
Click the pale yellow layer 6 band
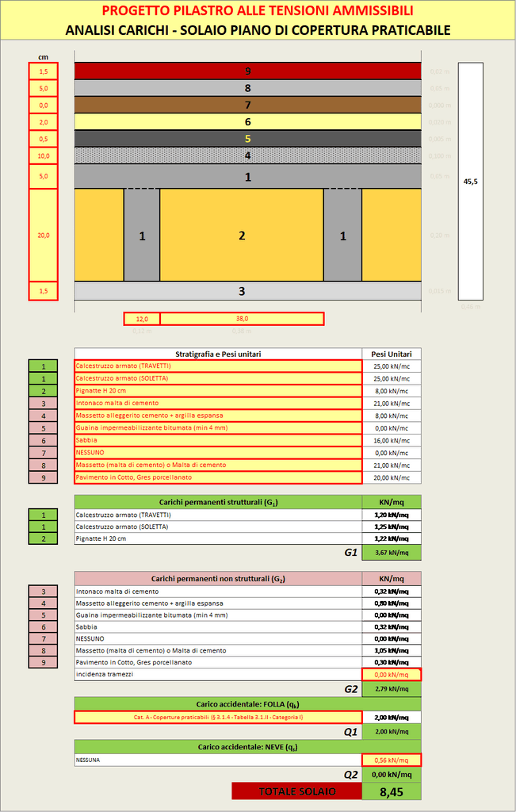[x=247, y=121]
